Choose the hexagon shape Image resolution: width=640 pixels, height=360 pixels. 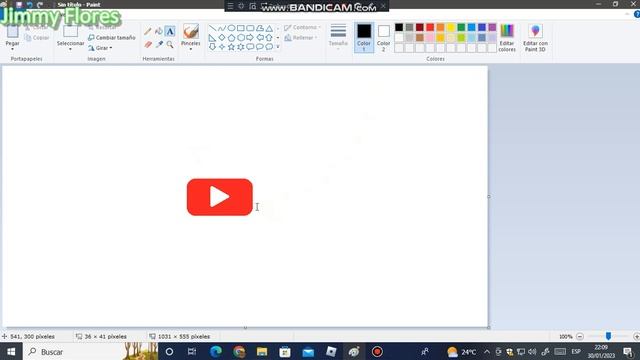[240, 38]
